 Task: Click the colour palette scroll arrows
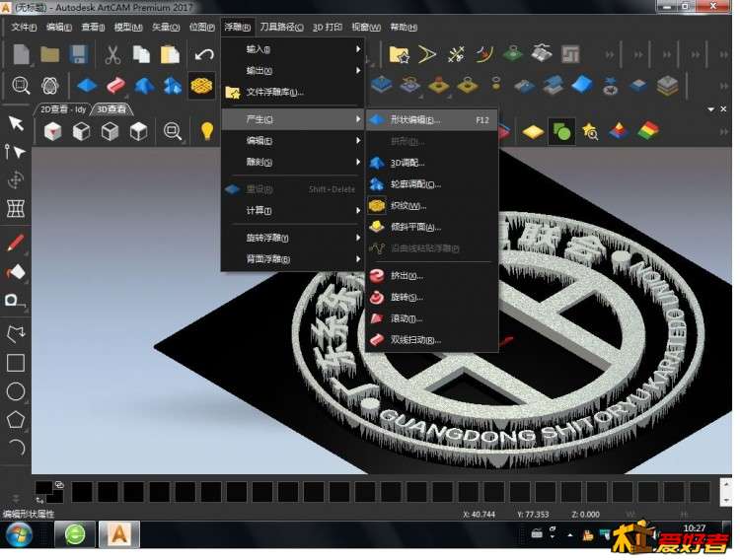(726, 492)
